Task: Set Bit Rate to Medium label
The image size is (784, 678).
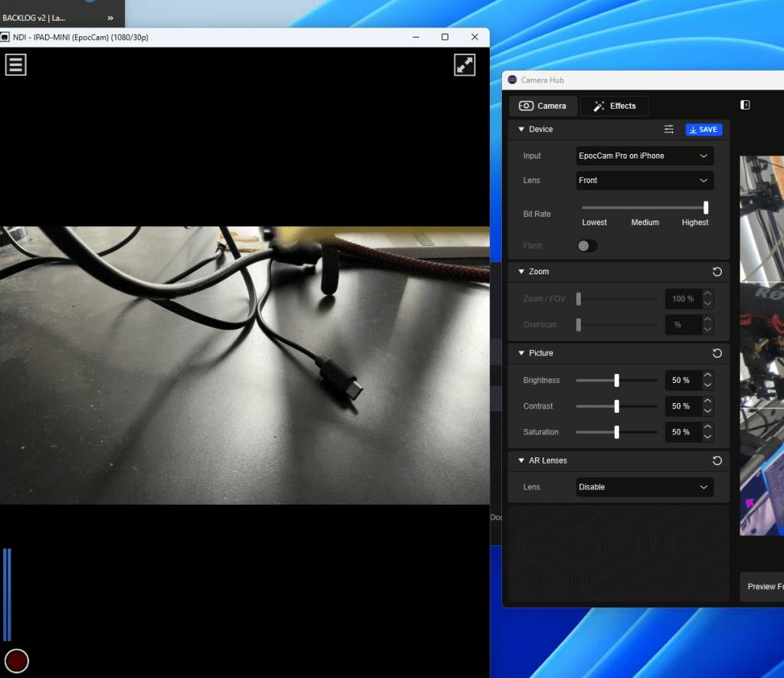Action: (645, 222)
